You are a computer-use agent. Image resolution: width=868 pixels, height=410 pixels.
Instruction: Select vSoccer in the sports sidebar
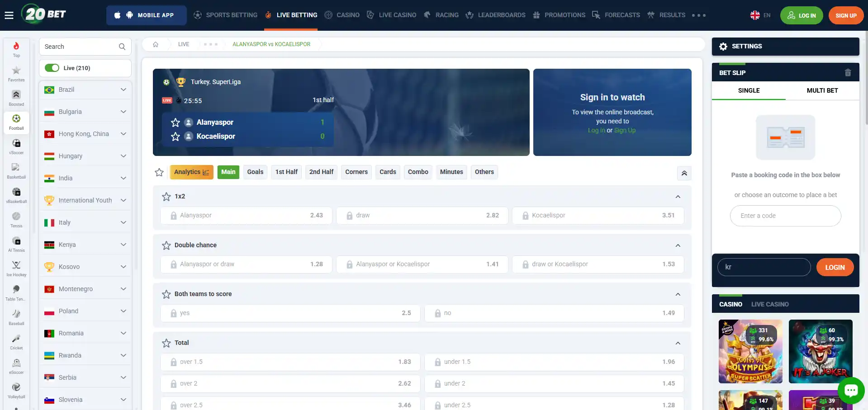pyautogui.click(x=16, y=147)
